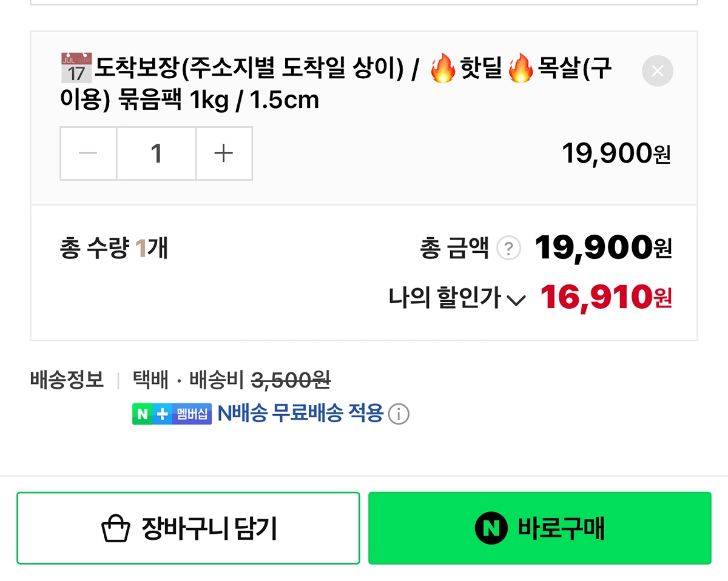Image resolution: width=728 pixels, height=581 pixels.
Task: Tap the shopping bag icon
Action: (x=115, y=529)
